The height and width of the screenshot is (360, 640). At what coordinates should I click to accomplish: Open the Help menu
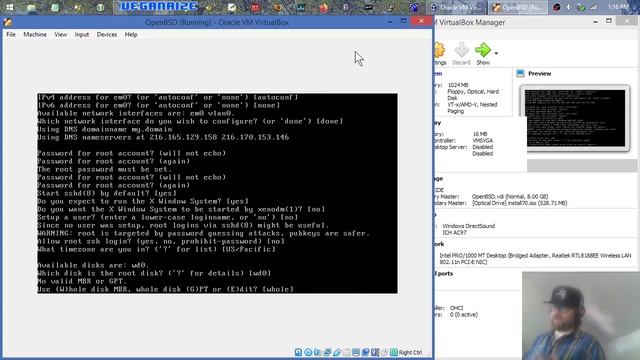point(131,35)
